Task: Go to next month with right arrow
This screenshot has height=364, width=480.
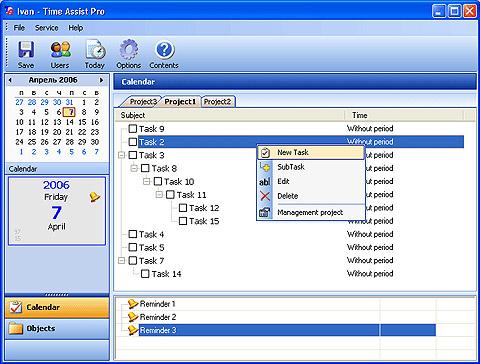Action: click(101, 80)
